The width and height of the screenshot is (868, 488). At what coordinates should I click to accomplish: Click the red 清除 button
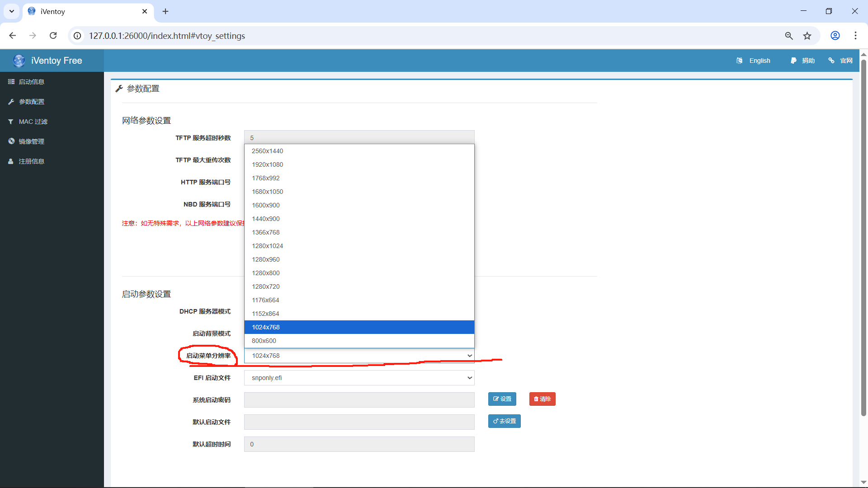542,399
